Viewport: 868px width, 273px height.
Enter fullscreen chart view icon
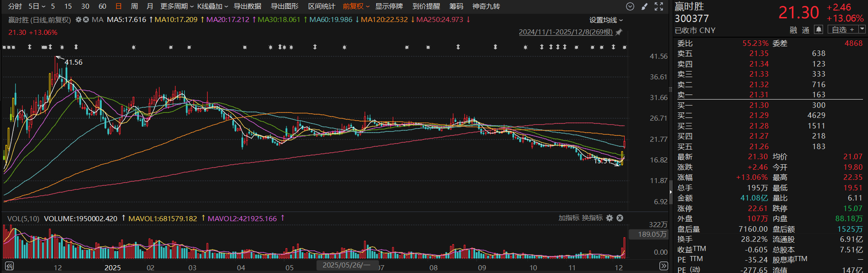pyautogui.click(x=659, y=6)
